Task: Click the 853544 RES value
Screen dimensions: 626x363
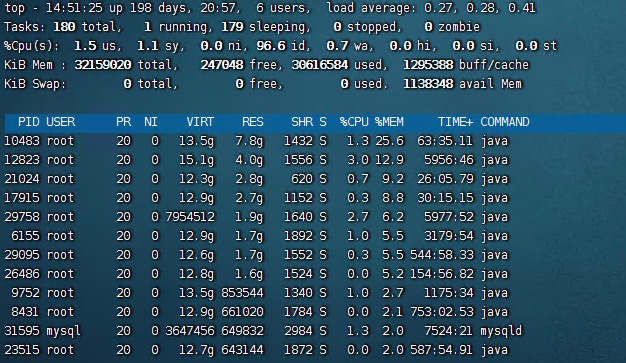Action: [x=243, y=292]
